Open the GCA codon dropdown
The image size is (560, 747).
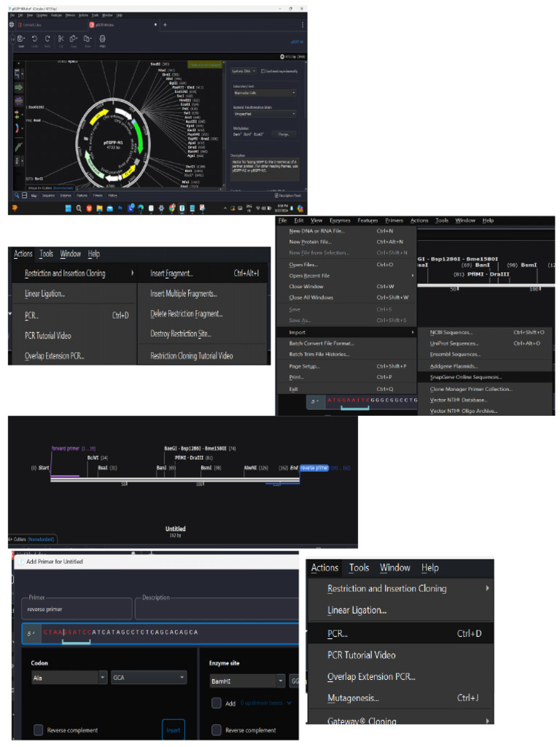[149, 678]
